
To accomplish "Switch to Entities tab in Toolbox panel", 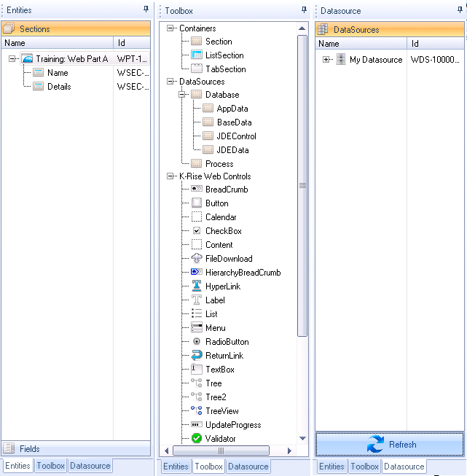I will pyautogui.click(x=176, y=467).
